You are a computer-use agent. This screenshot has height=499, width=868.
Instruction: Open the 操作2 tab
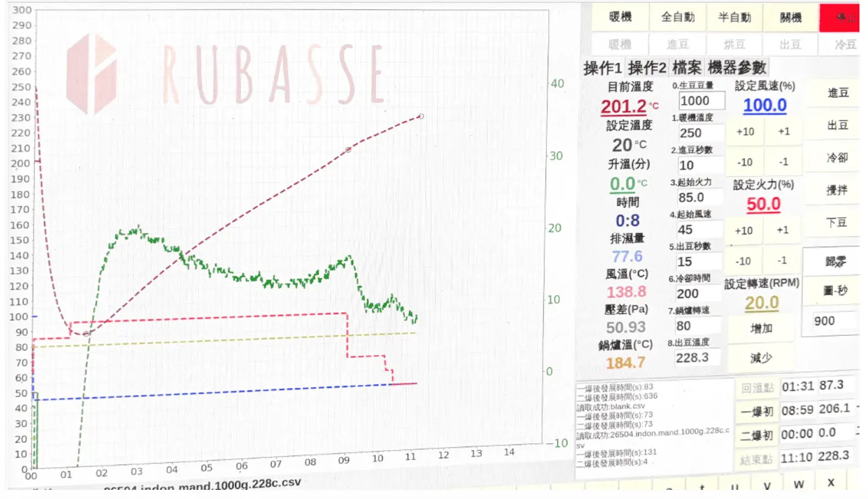click(x=648, y=67)
